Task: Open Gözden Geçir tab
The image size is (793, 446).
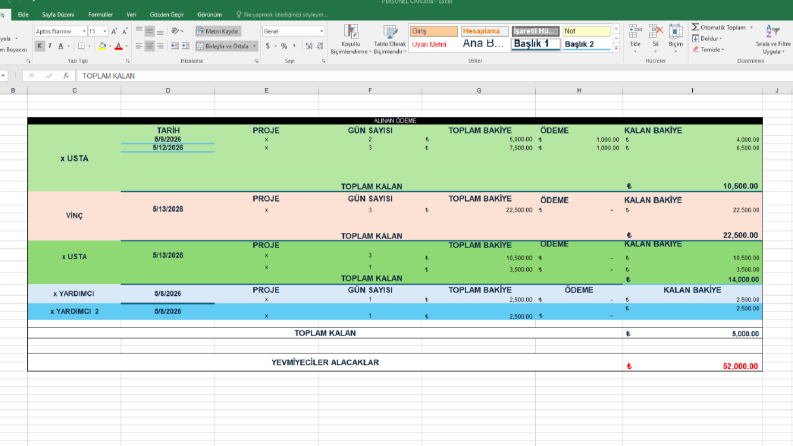Action: (166, 15)
